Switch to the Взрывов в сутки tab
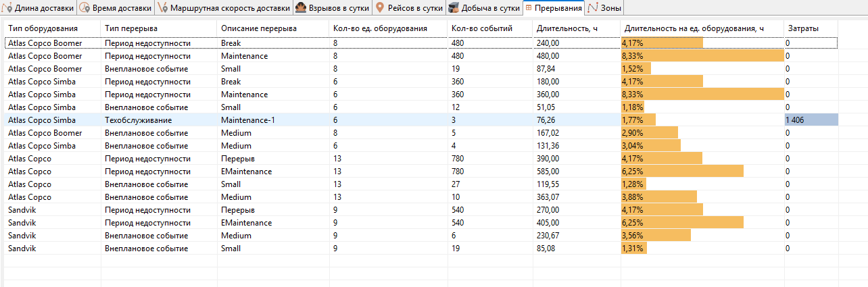The height and width of the screenshot is (287, 868). [333, 8]
